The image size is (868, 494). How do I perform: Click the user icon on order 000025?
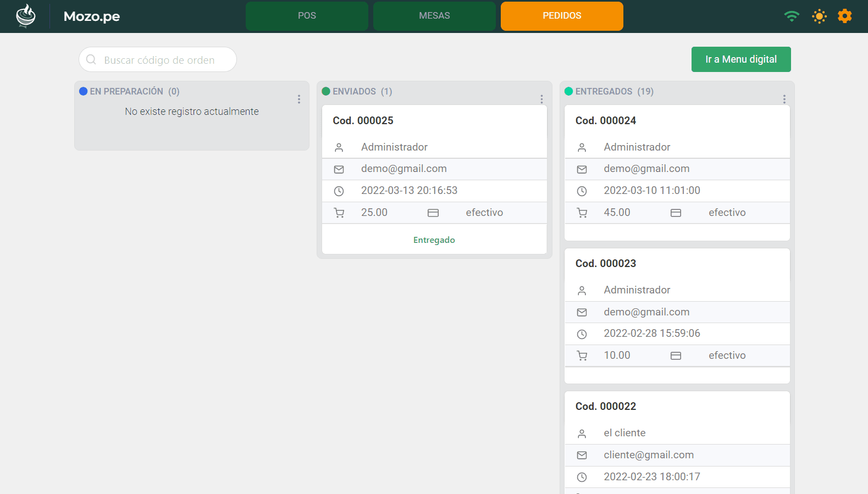click(339, 147)
